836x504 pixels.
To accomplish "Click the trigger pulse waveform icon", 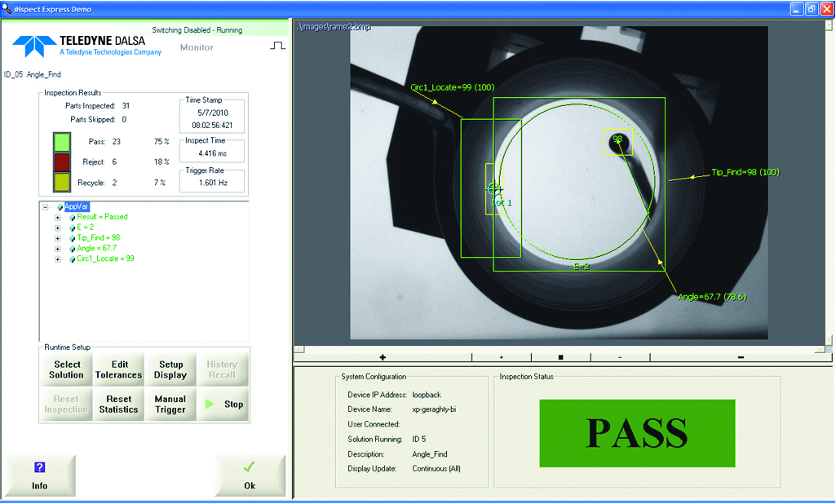I will (277, 46).
